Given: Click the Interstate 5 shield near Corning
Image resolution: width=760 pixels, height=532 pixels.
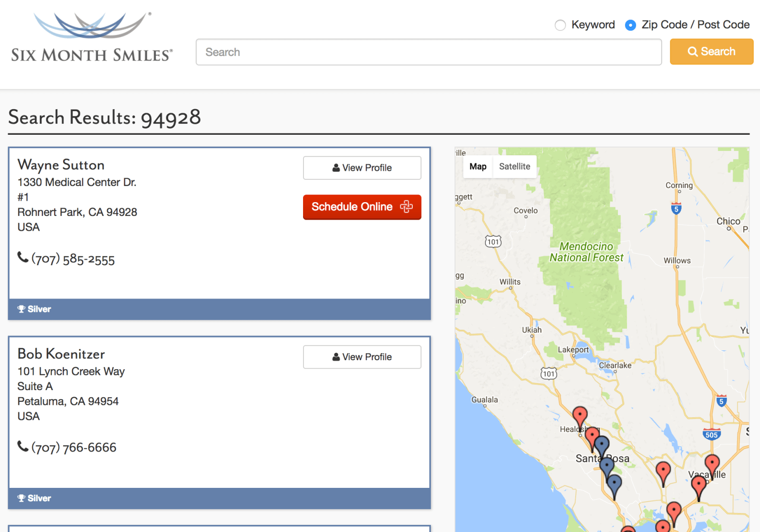Looking at the screenshot, I should (x=676, y=208).
